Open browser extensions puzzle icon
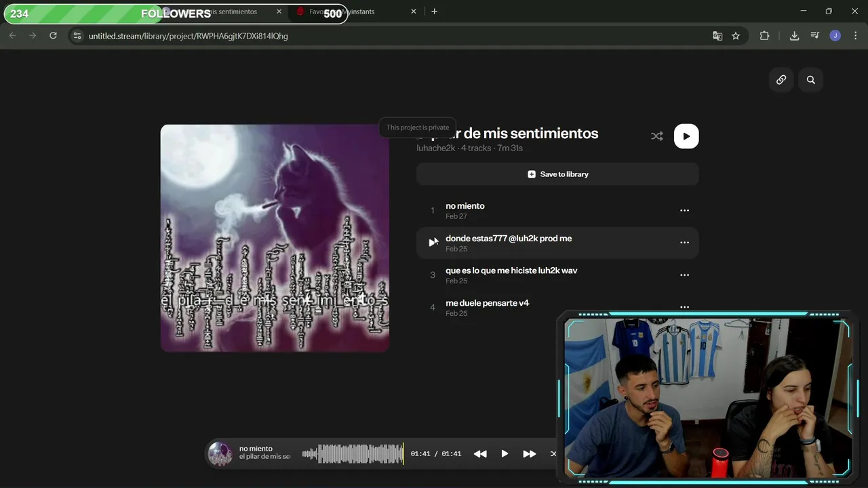868x488 pixels. [764, 36]
